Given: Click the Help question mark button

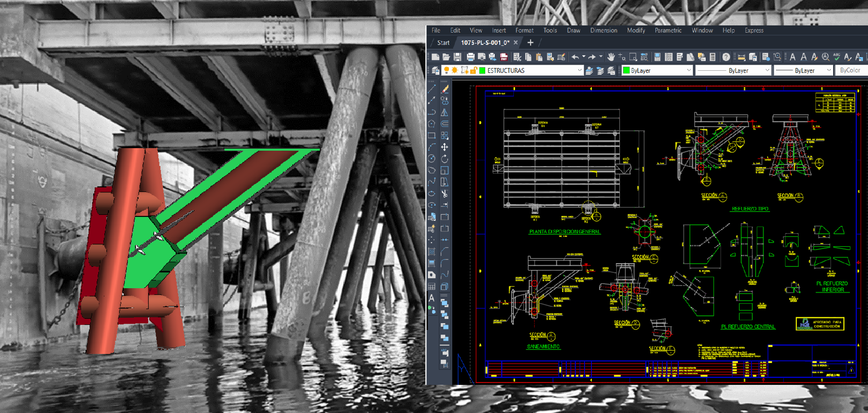Looking at the screenshot, I should tap(726, 57).
